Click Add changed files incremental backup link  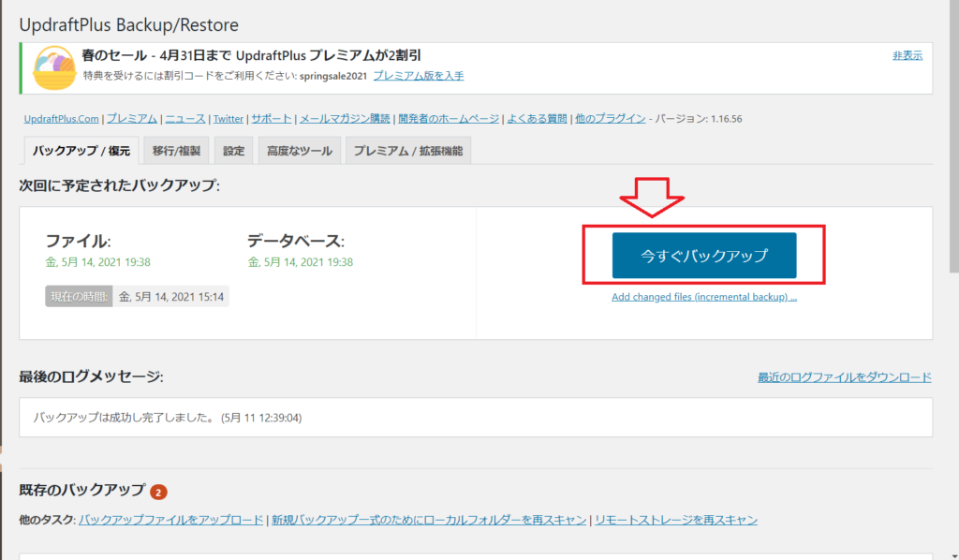(704, 297)
